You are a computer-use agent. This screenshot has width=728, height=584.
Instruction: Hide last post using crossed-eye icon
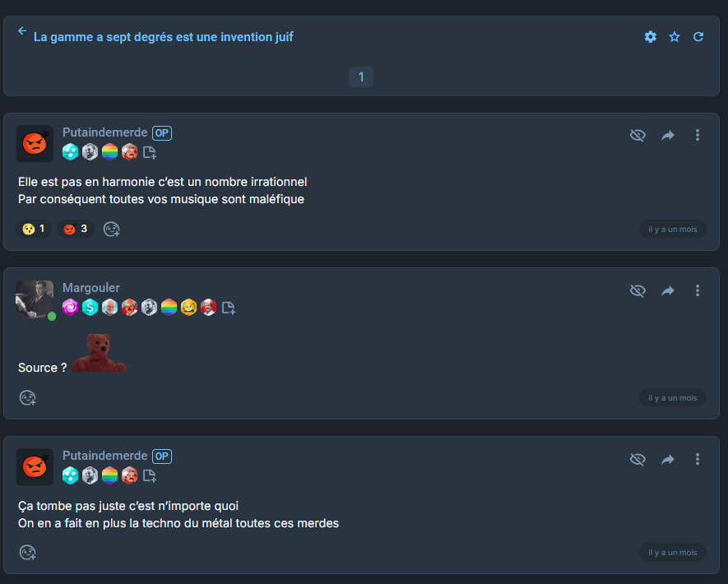[638, 460]
